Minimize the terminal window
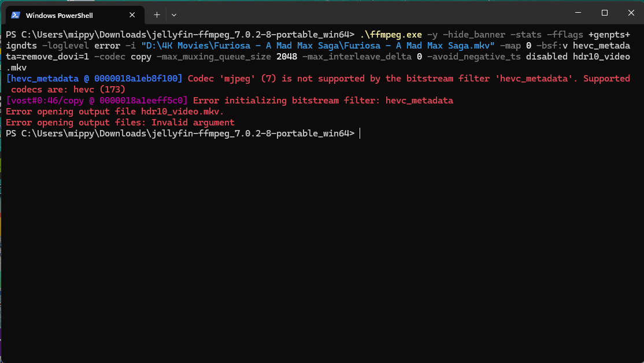Image resolution: width=644 pixels, height=363 pixels. [x=578, y=13]
